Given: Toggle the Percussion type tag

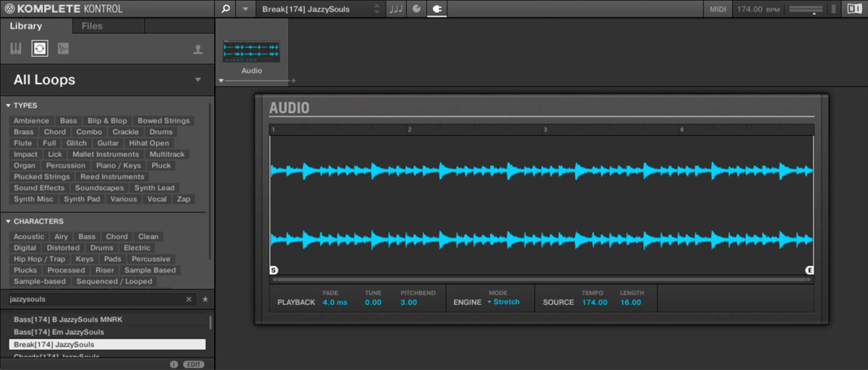Looking at the screenshot, I should coord(66,165).
